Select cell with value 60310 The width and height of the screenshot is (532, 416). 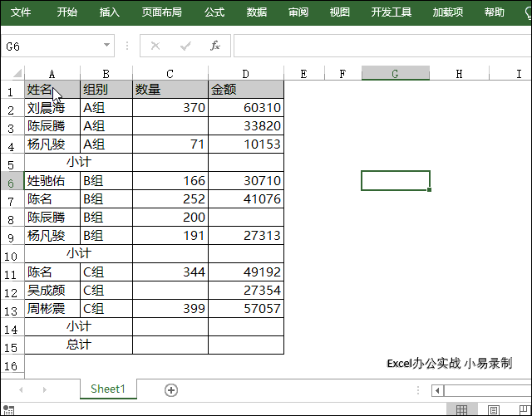[246, 108]
